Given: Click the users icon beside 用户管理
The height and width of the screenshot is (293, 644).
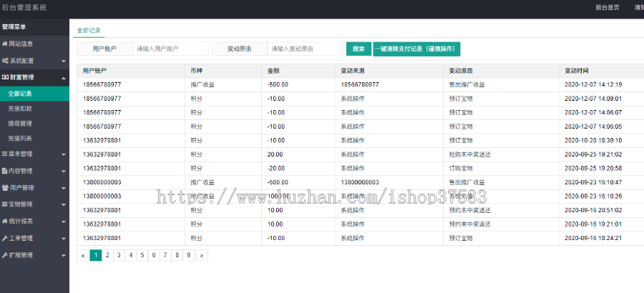Looking at the screenshot, I should point(5,188).
